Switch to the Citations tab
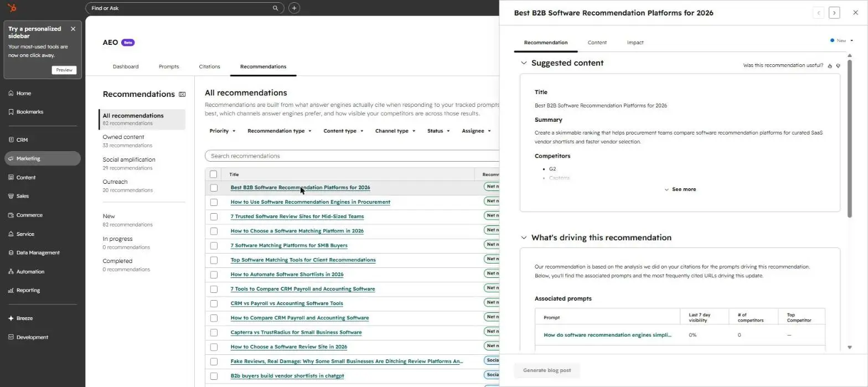 pos(209,66)
